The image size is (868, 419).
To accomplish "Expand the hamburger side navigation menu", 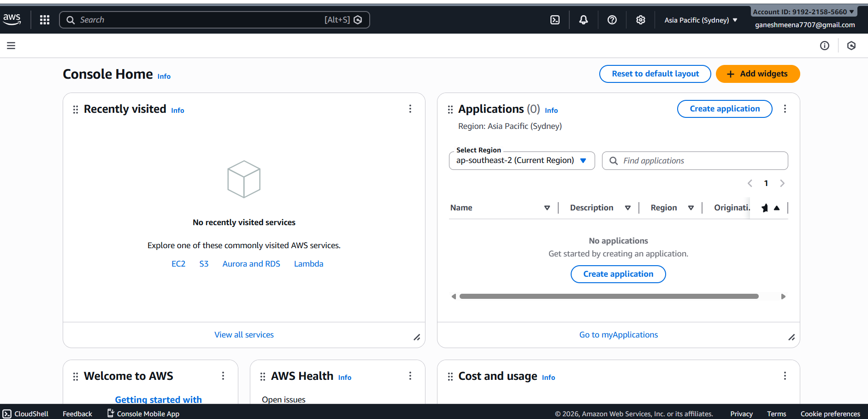I will point(11,46).
